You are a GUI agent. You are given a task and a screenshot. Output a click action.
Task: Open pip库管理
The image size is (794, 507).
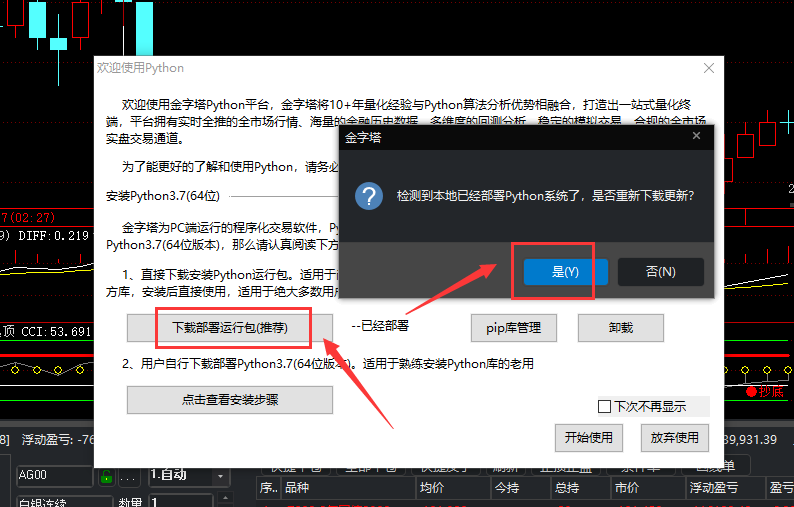pyautogui.click(x=514, y=328)
